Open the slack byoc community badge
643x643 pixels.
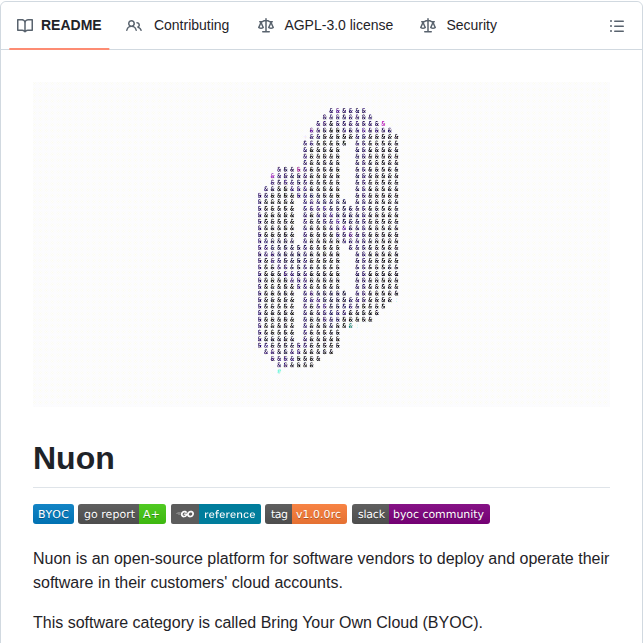(421, 514)
